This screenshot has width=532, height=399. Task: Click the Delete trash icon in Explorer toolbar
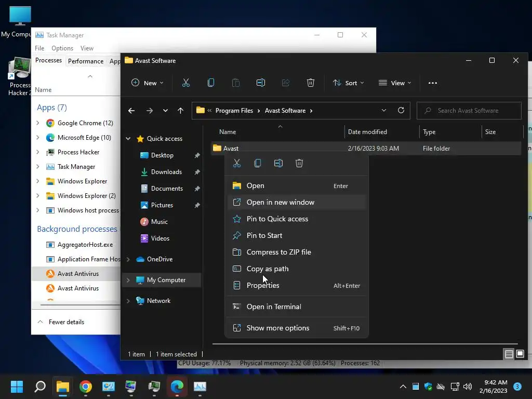pos(311,83)
